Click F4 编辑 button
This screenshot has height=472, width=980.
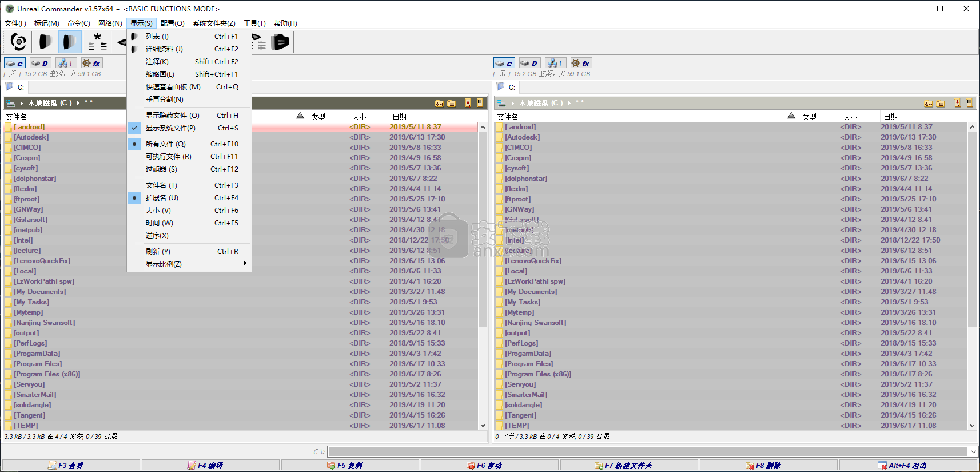pos(210,465)
